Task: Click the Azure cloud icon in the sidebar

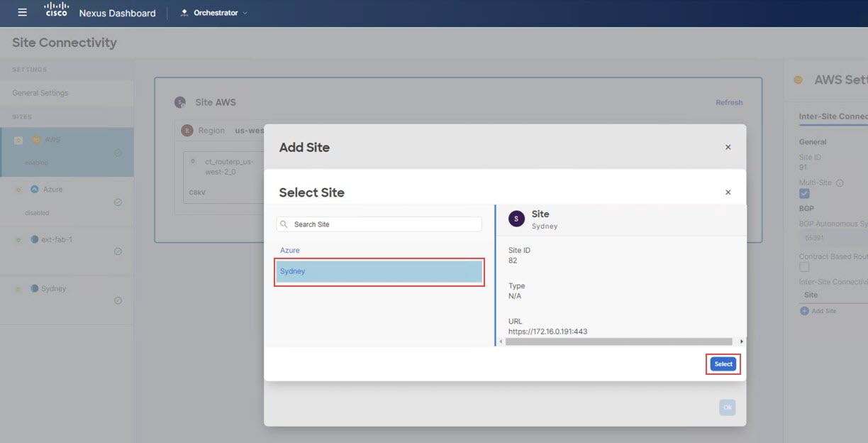Action: coord(35,190)
